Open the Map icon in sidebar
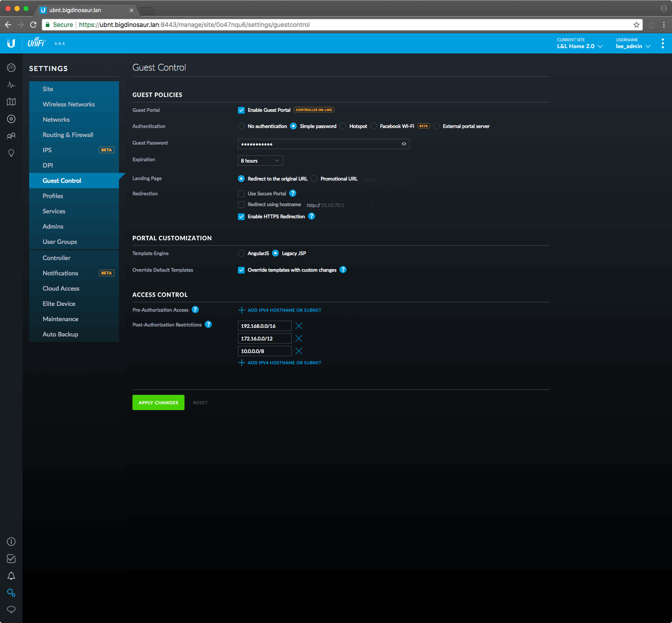 tap(11, 102)
